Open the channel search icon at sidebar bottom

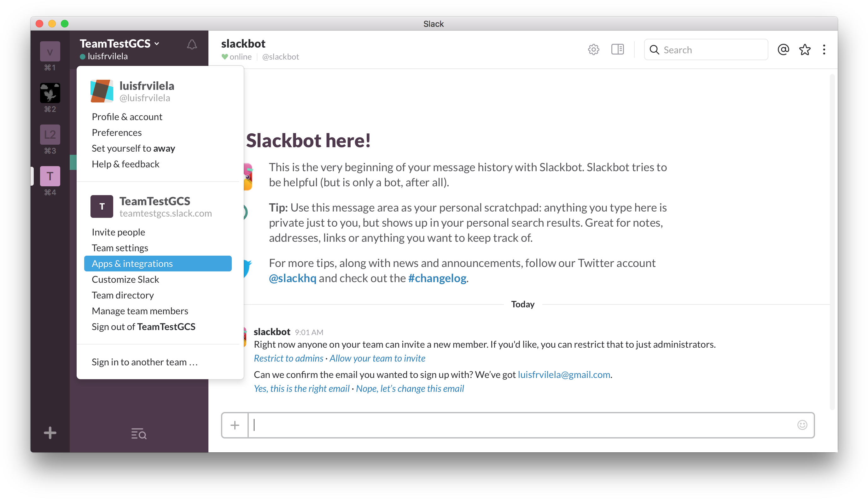[x=138, y=434]
